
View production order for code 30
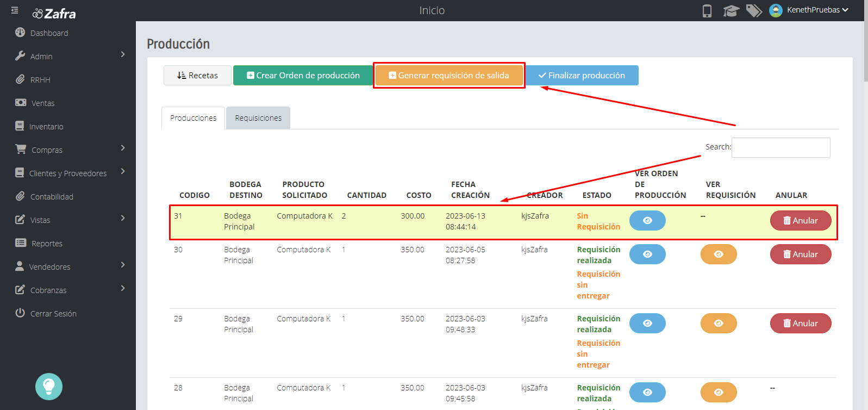click(647, 254)
